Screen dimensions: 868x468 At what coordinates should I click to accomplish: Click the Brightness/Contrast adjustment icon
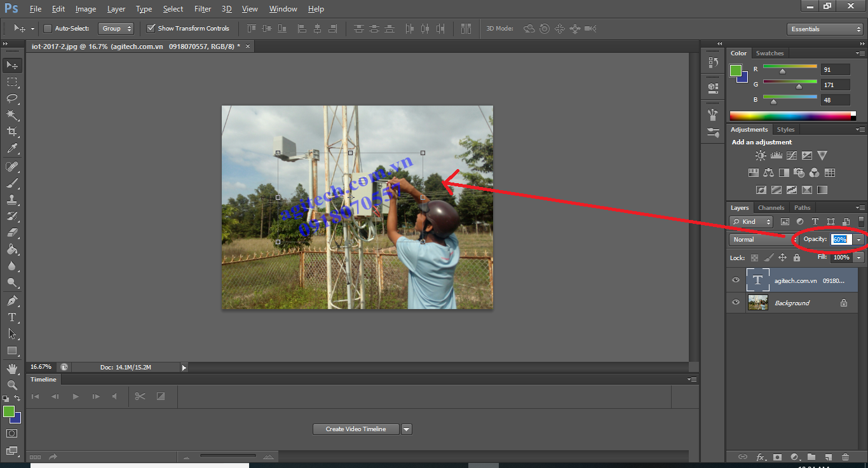[x=761, y=155]
